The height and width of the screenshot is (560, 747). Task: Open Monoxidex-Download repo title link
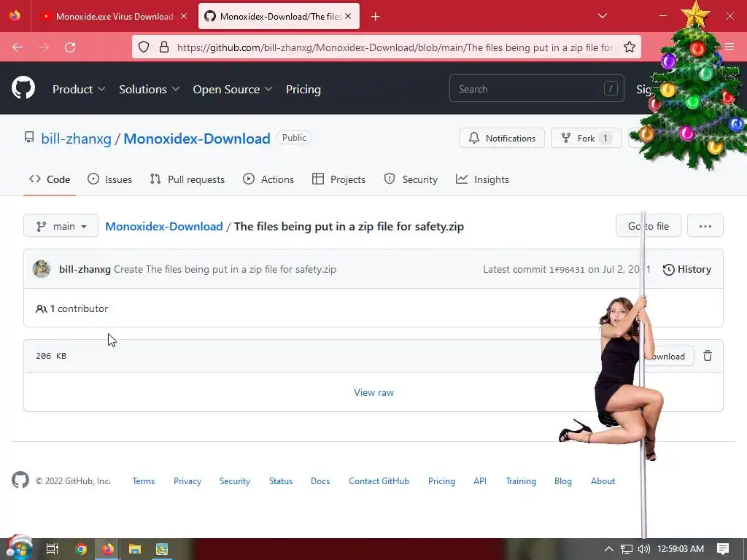click(197, 139)
